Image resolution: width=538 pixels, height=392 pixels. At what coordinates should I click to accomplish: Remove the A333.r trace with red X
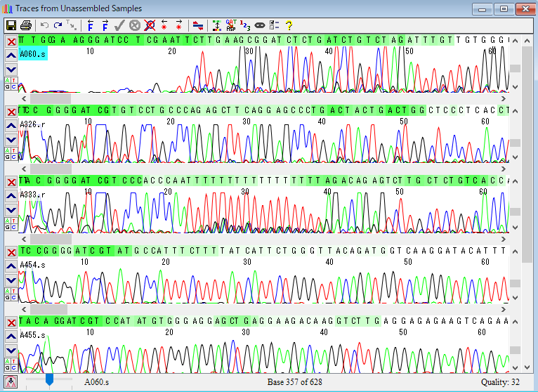11,182
